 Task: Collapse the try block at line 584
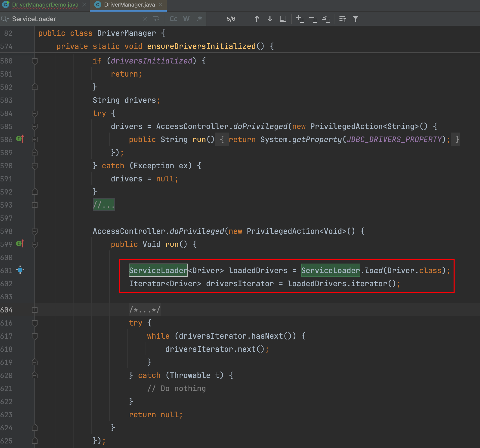pyautogui.click(x=35, y=113)
